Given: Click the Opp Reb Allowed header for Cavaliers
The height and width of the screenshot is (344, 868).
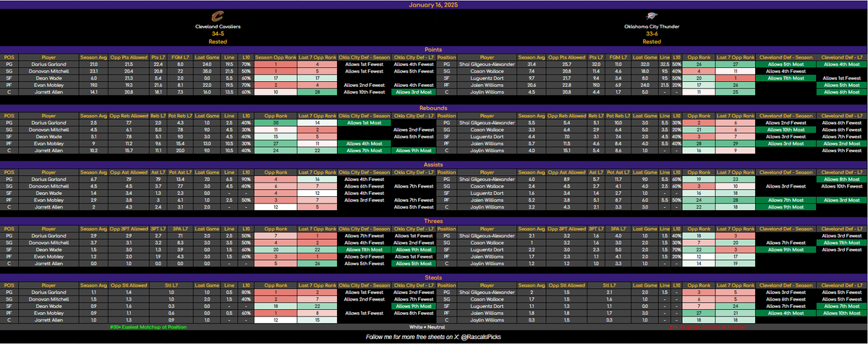Looking at the screenshot, I should click(129, 114).
